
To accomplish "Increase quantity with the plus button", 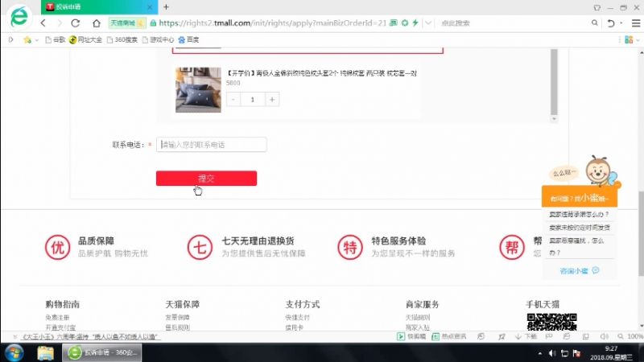I will [x=272, y=99].
